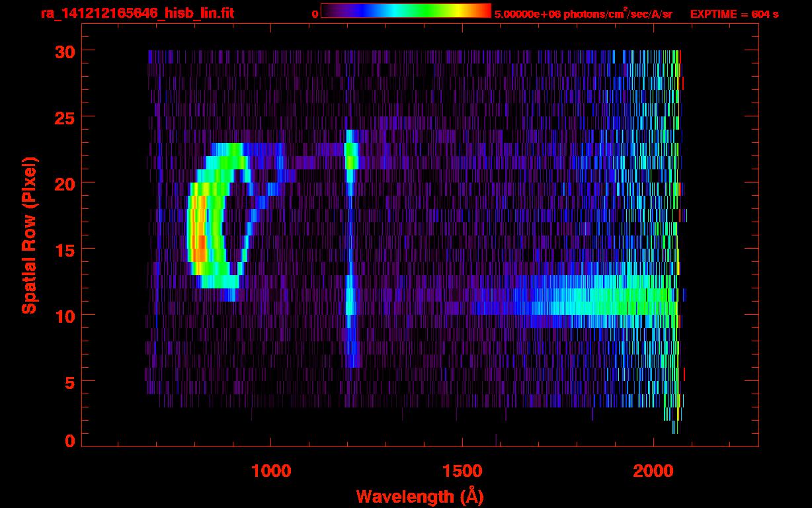
Task: Click the rainbow color scale bar
Action: (406, 11)
